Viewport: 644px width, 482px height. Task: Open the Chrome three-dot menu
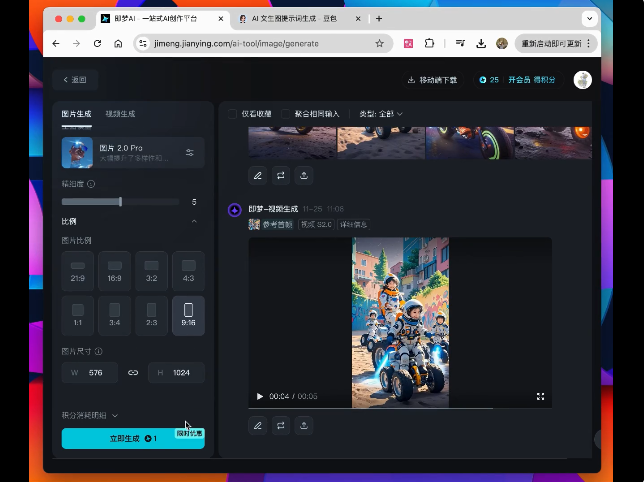click(589, 44)
